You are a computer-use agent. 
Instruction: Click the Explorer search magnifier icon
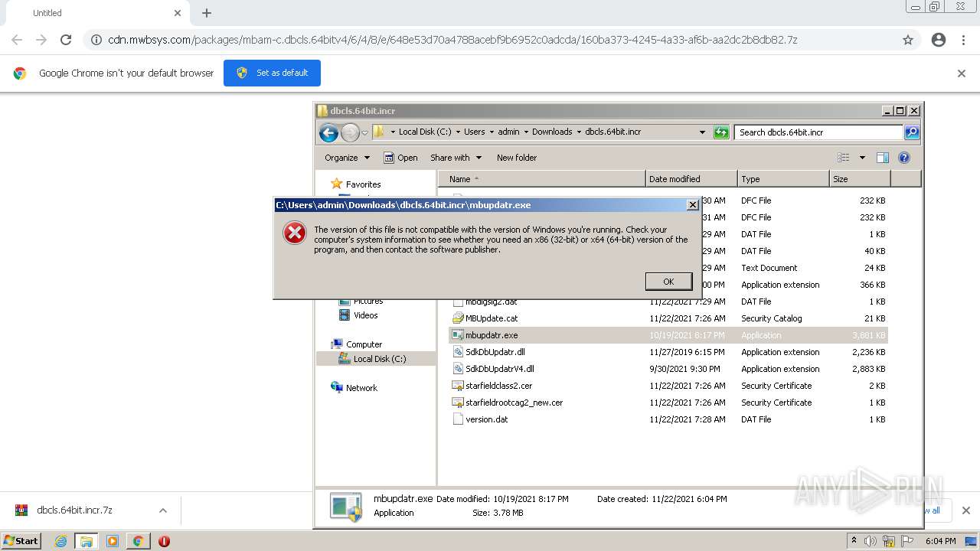pyautogui.click(x=912, y=132)
